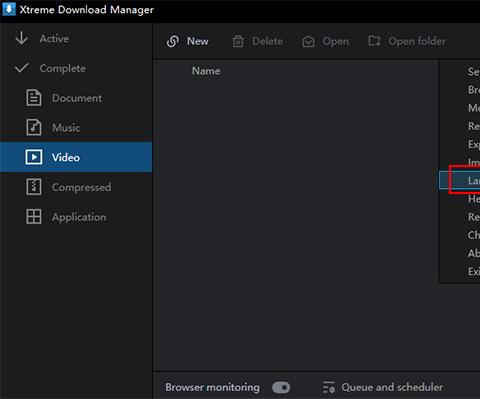Select the 'Se' entry at menu top

[473, 71]
